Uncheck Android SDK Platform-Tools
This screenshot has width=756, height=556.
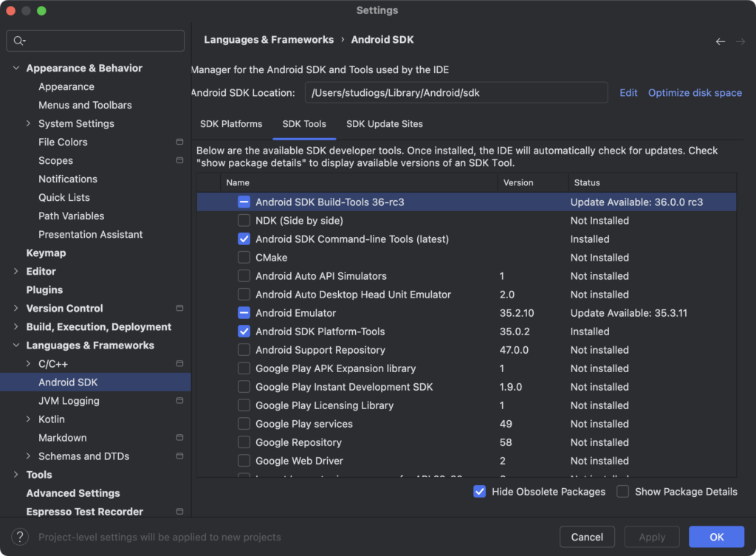[244, 332]
